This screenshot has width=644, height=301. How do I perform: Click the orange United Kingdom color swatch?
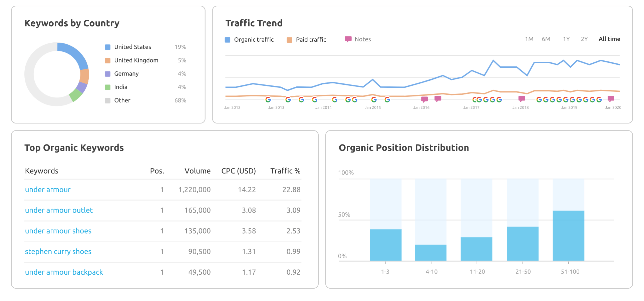(x=107, y=60)
